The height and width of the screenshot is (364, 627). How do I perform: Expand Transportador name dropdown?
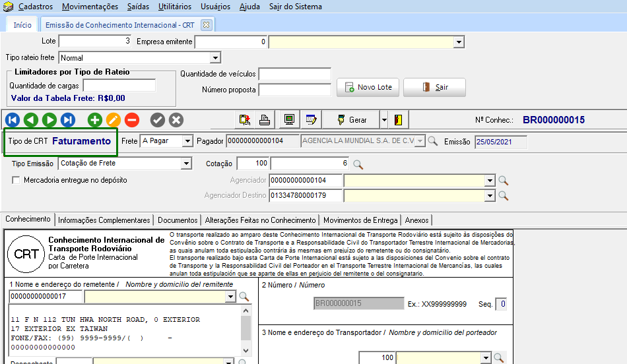[x=486, y=357]
